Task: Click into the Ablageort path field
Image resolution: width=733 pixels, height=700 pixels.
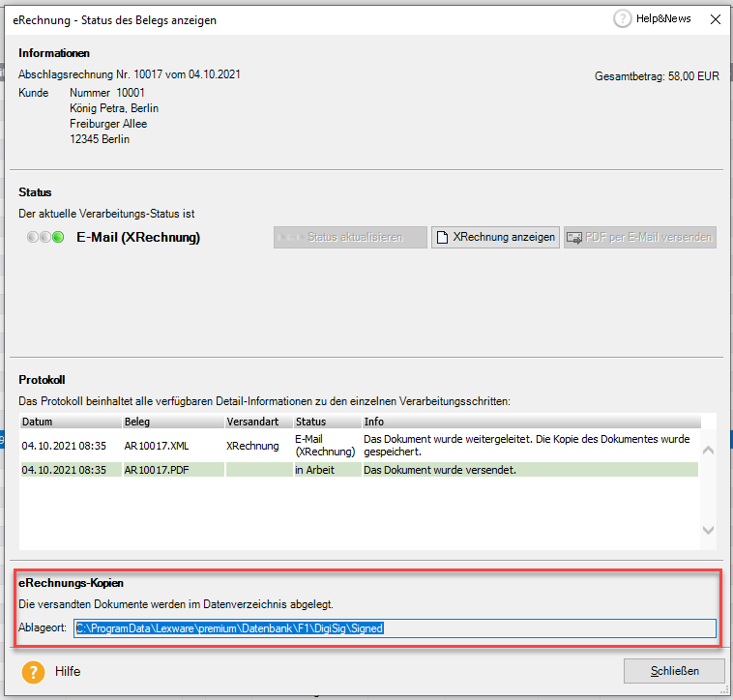Action: tap(395, 628)
